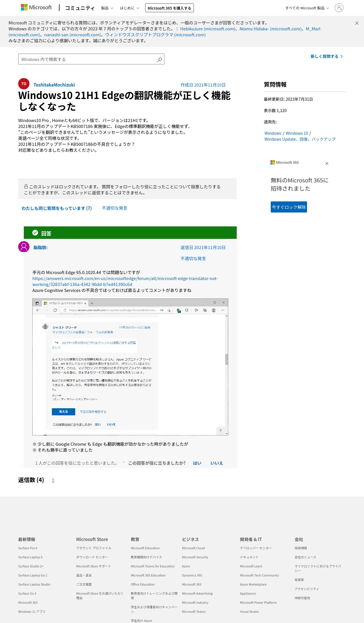
Task: Open Surface Laptop 5 footer link
Action: 30,557
